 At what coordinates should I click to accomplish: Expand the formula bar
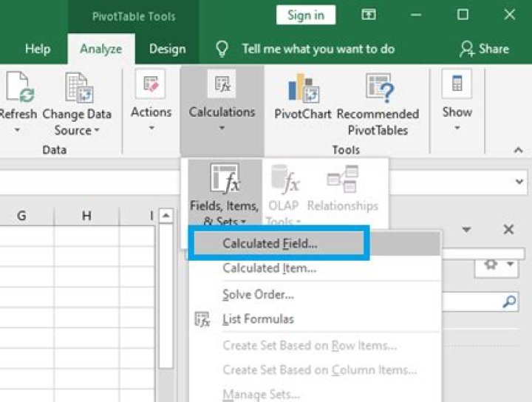pyautogui.click(x=519, y=182)
